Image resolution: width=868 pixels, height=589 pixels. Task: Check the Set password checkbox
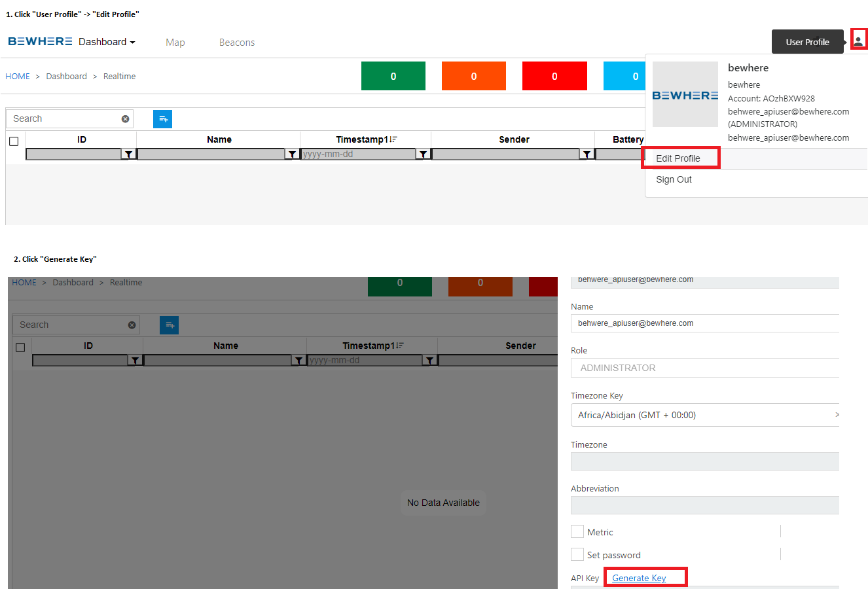click(x=577, y=554)
